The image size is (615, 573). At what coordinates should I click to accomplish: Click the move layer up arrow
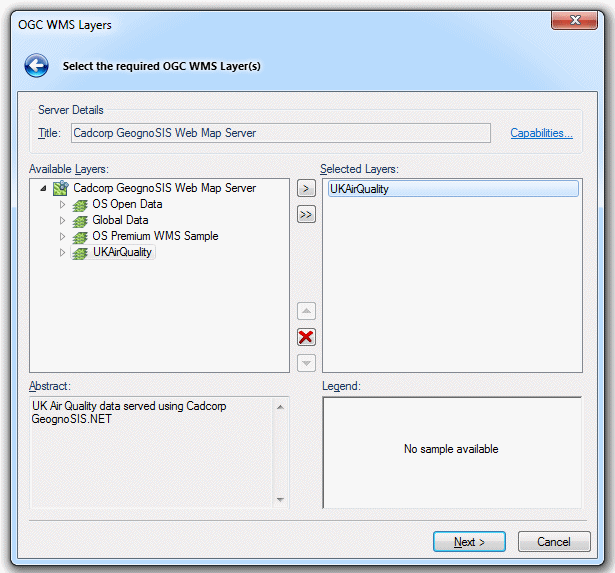306,311
